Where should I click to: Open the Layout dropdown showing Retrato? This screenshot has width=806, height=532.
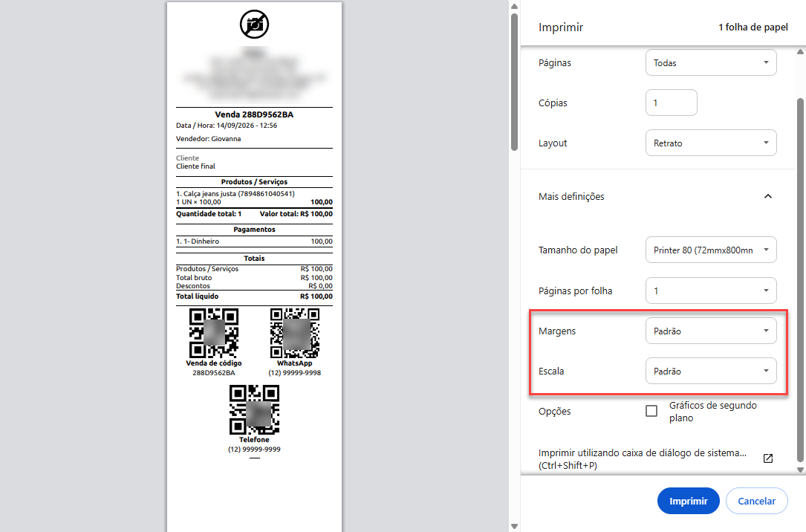point(711,143)
